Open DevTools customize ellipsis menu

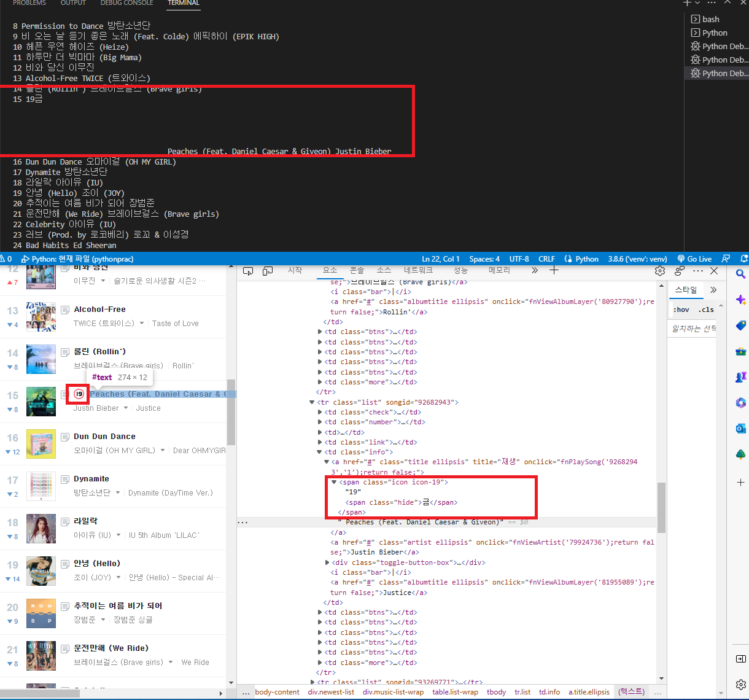click(x=698, y=271)
